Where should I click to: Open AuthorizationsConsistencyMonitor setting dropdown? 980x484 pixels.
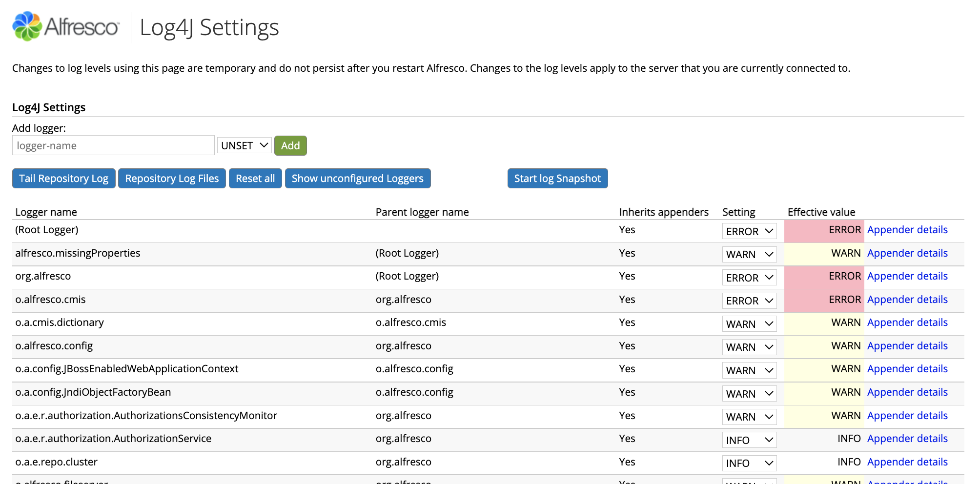[749, 417]
